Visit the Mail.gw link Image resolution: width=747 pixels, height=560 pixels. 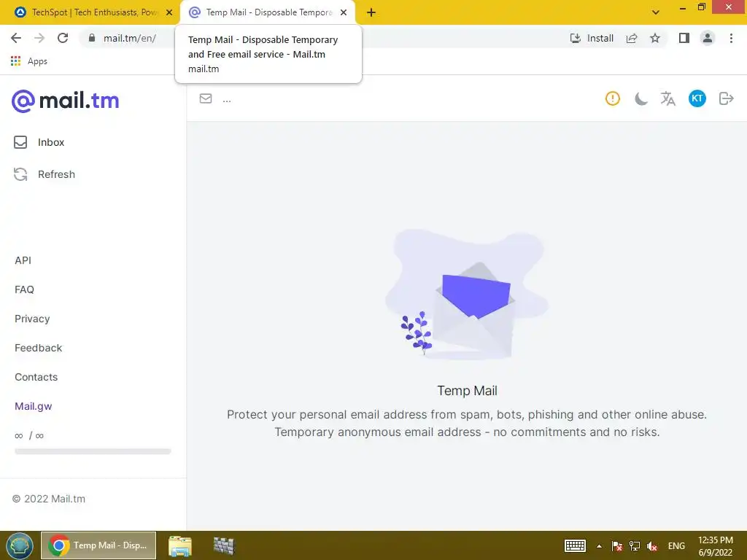pyautogui.click(x=34, y=406)
